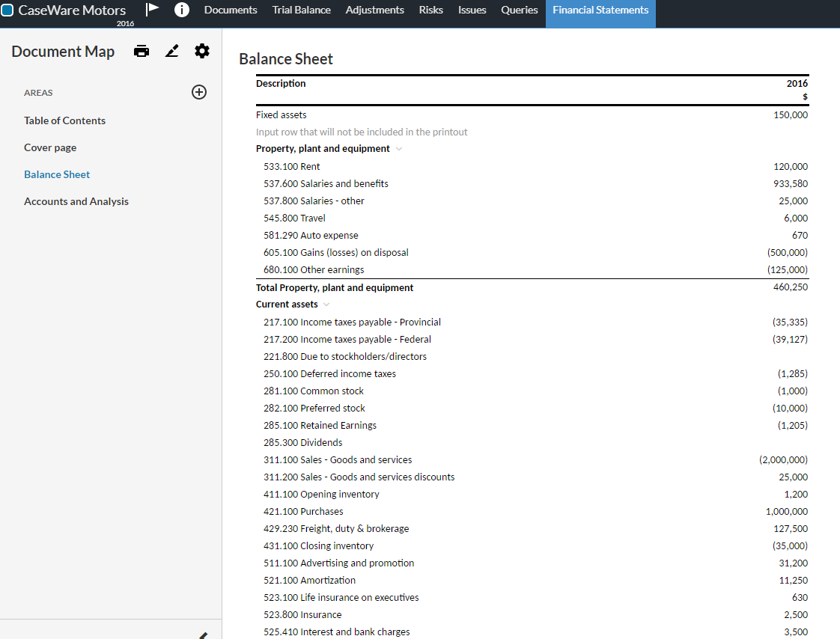Screen dimensions: 840x639
Task: Select the Queries tab
Action: (519, 10)
